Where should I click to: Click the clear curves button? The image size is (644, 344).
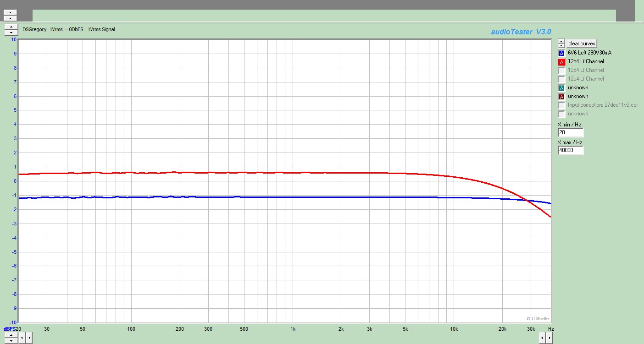pyautogui.click(x=582, y=44)
